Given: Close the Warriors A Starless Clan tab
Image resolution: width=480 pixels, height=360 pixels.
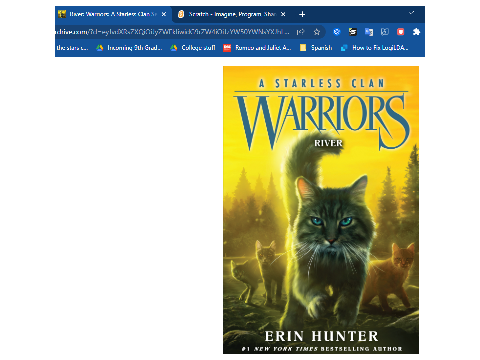Looking at the screenshot, I should pyautogui.click(x=164, y=14).
